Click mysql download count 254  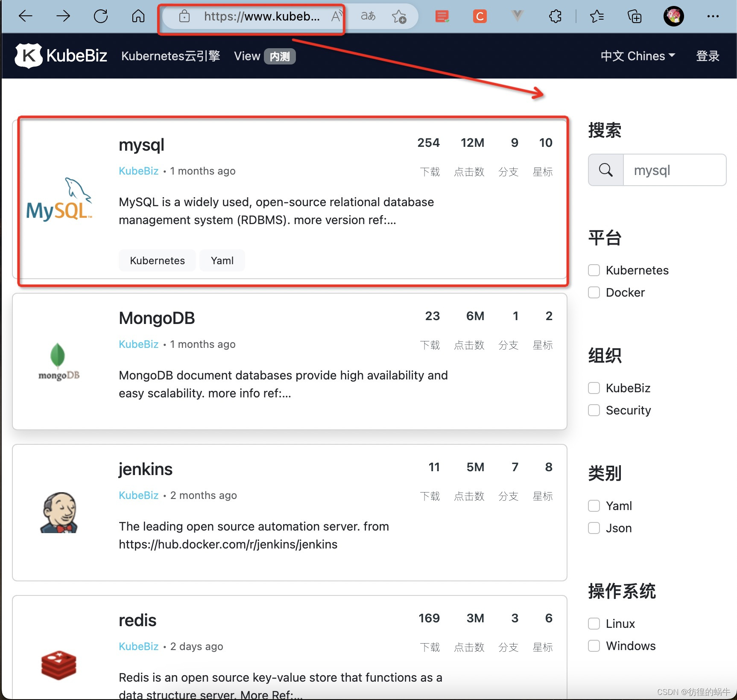tap(428, 143)
